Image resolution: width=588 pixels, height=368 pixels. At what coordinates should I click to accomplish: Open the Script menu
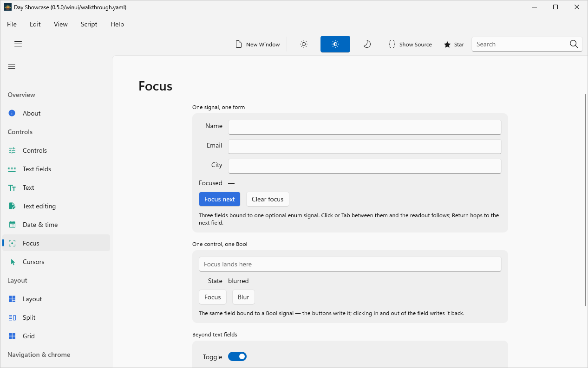coord(89,24)
